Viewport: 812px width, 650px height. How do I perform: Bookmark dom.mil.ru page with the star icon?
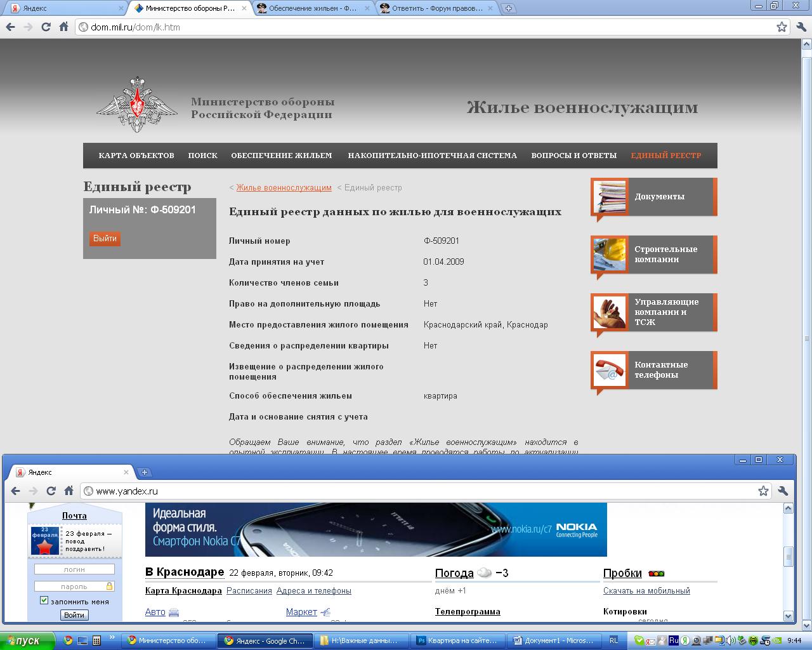782,27
